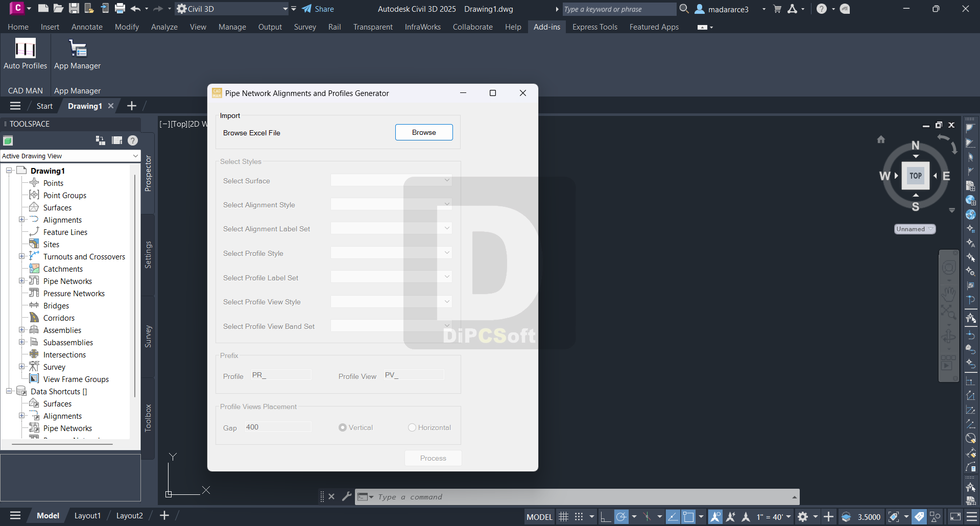Click the Undo arrow in quick access toolbar

[135, 8]
